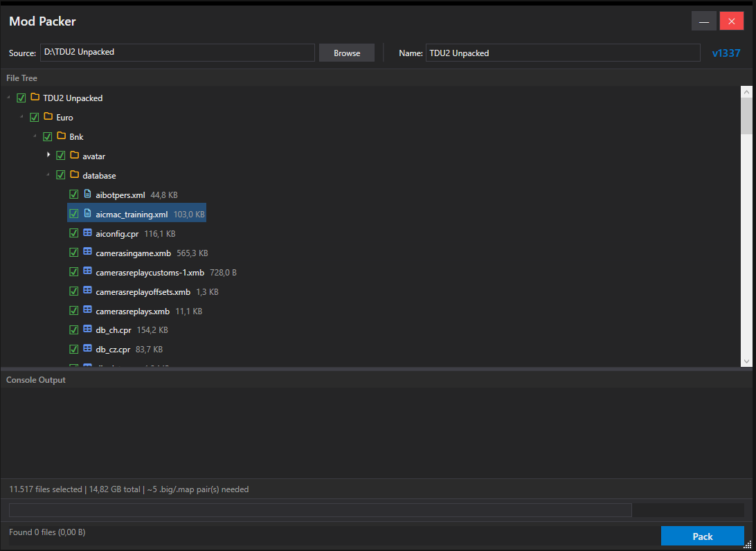Click the camerasreplaycustoms-1.xmb table icon
Viewport: 756px width, 551px height.
tap(87, 271)
